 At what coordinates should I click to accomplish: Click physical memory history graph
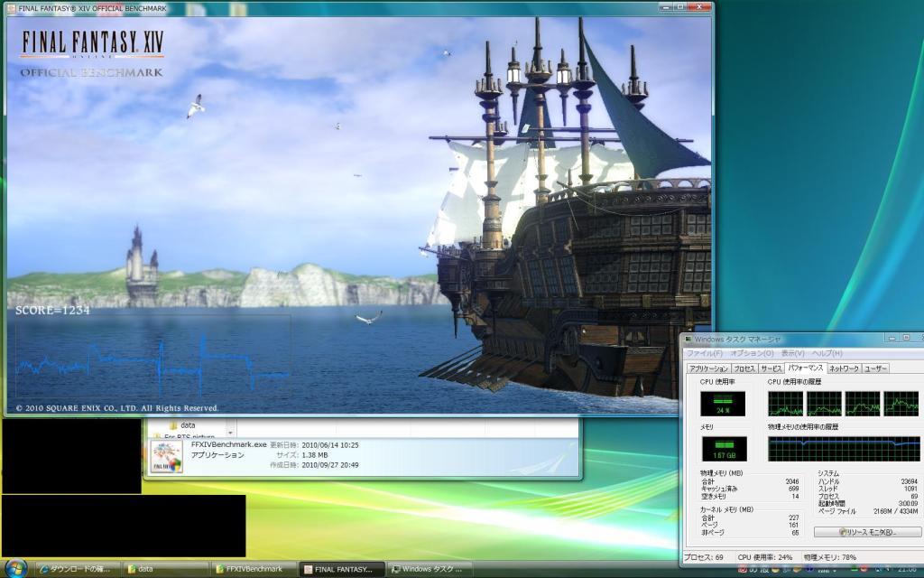click(x=844, y=449)
